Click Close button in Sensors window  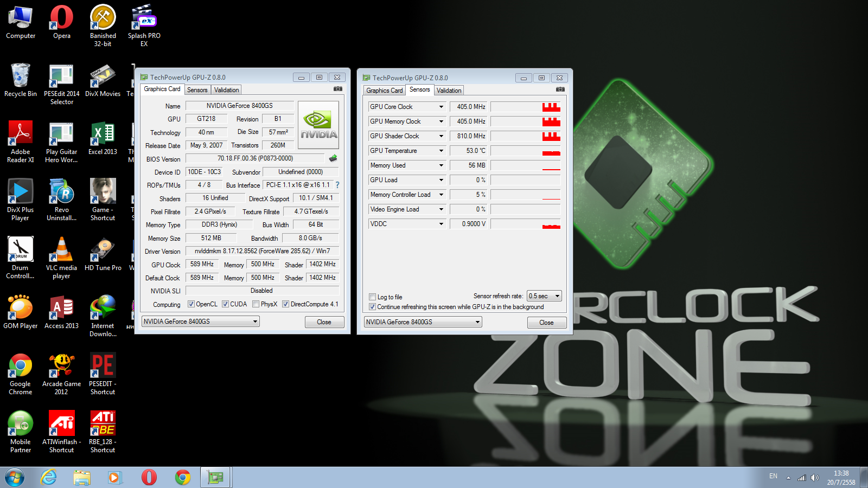pyautogui.click(x=546, y=323)
